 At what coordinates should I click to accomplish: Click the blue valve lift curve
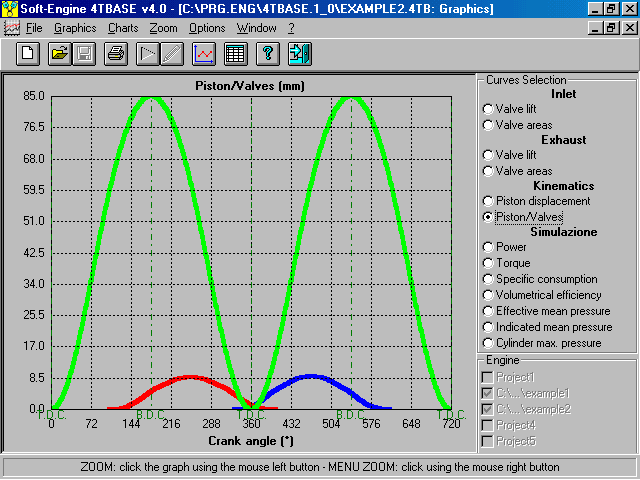point(310,377)
